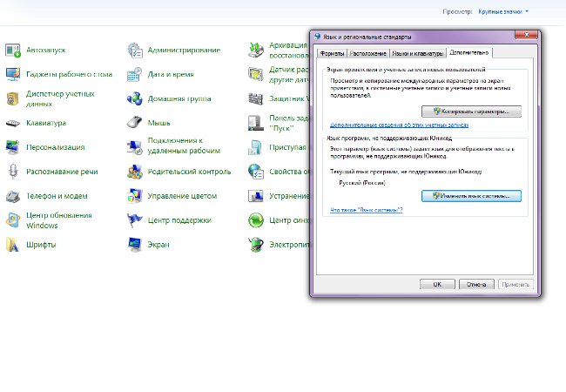The image size is (566, 392).
Task: Open Дополнительные сведения об этих учетных записях link
Action: 399,125
